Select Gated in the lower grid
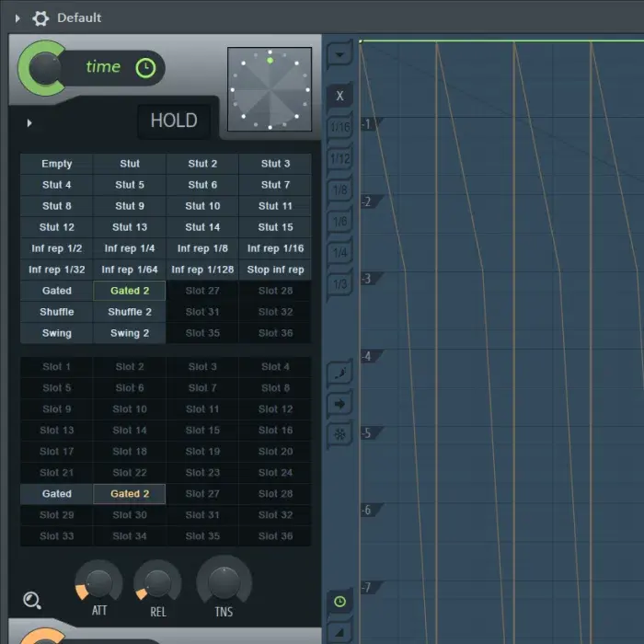 [57, 494]
